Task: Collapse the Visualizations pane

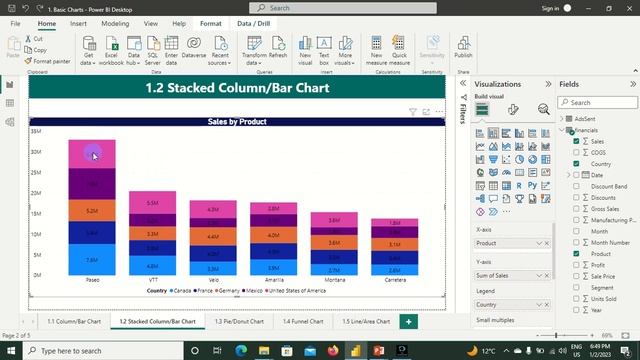Action: tap(548, 84)
